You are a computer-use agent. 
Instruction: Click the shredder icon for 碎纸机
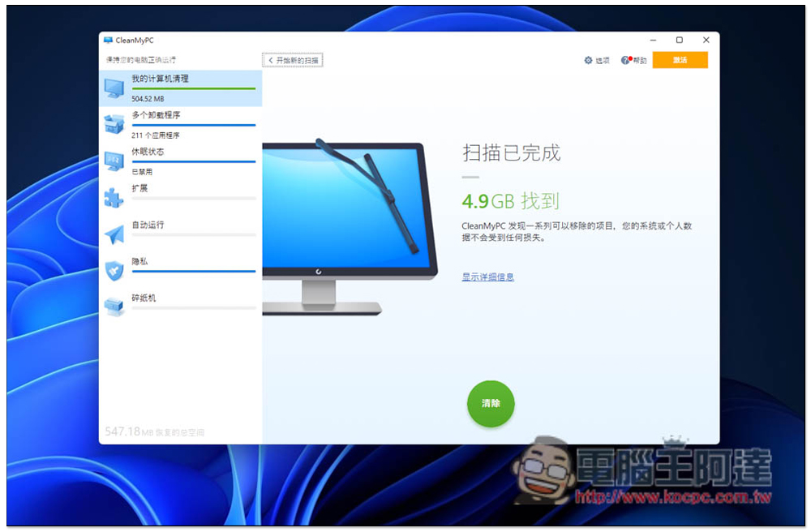(x=114, y=307)
